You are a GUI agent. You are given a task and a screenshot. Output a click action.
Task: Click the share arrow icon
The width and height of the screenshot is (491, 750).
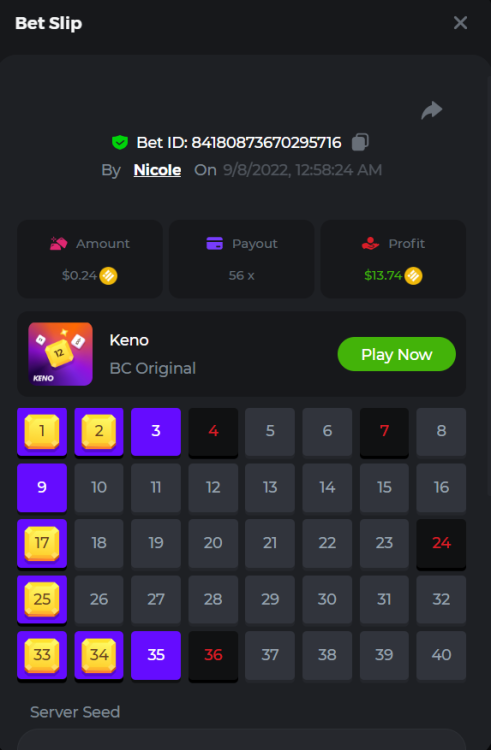click(432, 110)
